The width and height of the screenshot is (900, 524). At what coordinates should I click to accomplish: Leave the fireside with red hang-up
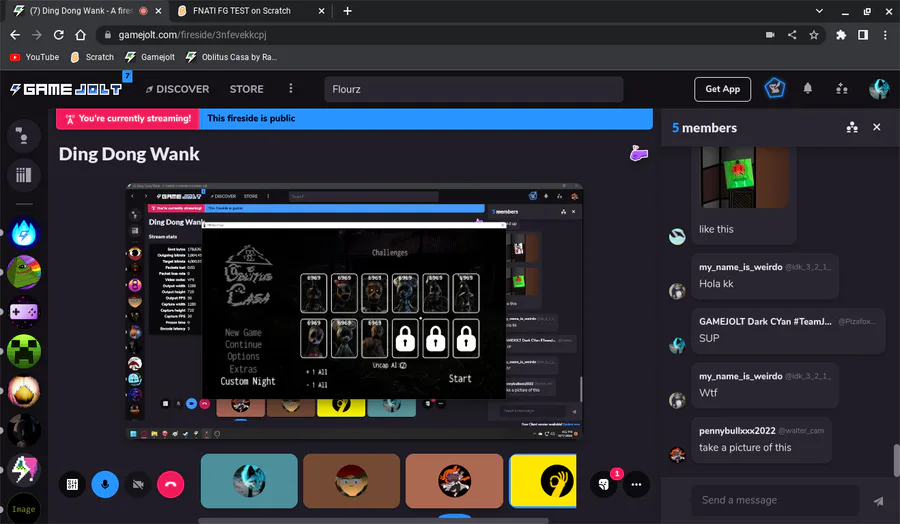tap(170, 484)
